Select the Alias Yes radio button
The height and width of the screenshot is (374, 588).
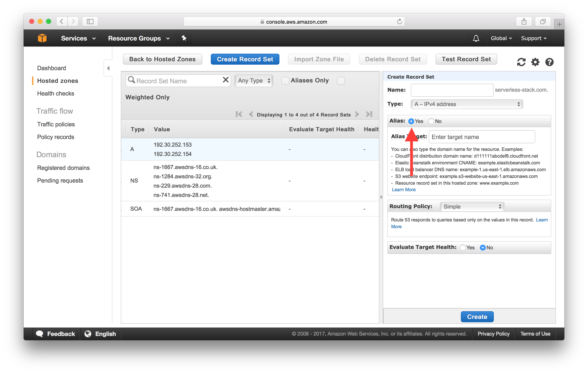(x=411, y=121)
